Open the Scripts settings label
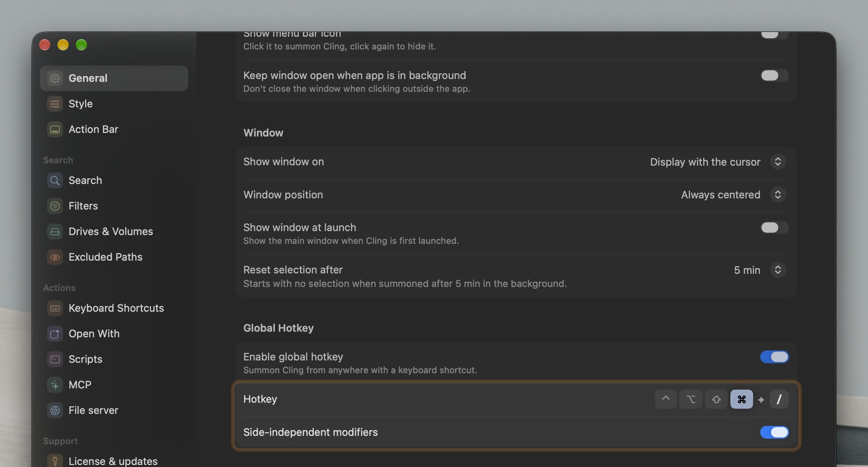Screen dimensions: 868x467 coord(85,359)
